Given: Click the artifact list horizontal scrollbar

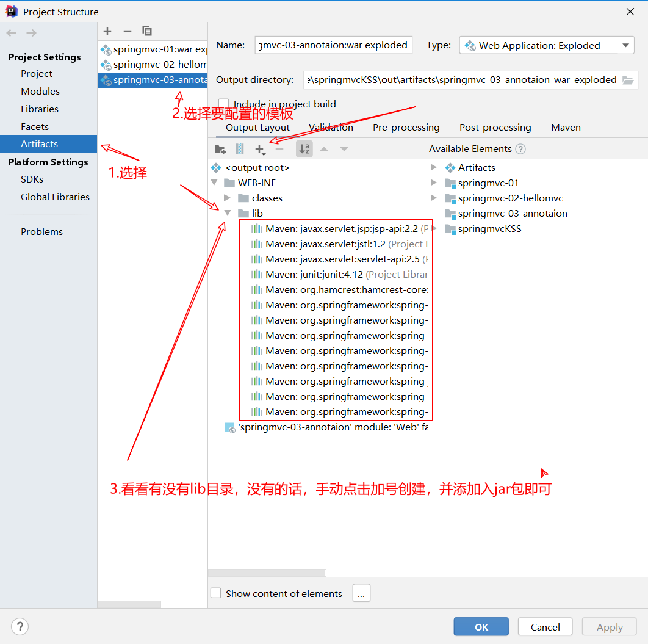Looking at the screenshot, I should pos(129,604).
